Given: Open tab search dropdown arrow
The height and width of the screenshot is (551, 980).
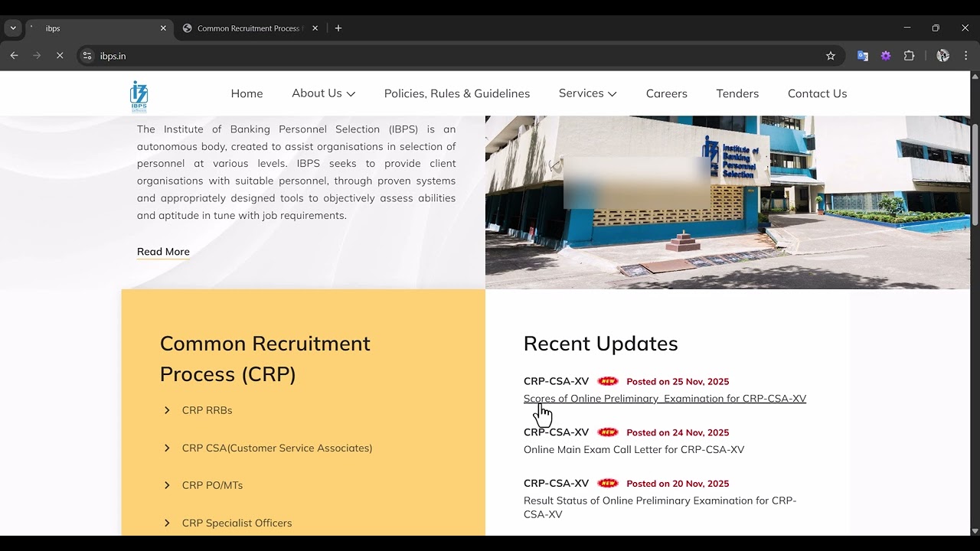Looking at the screenshot, I should (x=13, y=28).
